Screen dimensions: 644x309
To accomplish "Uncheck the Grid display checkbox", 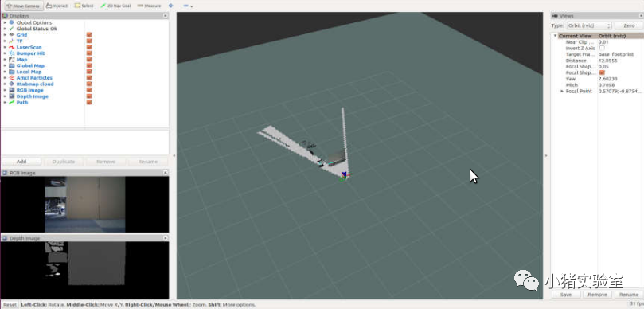I will (89, 35).
